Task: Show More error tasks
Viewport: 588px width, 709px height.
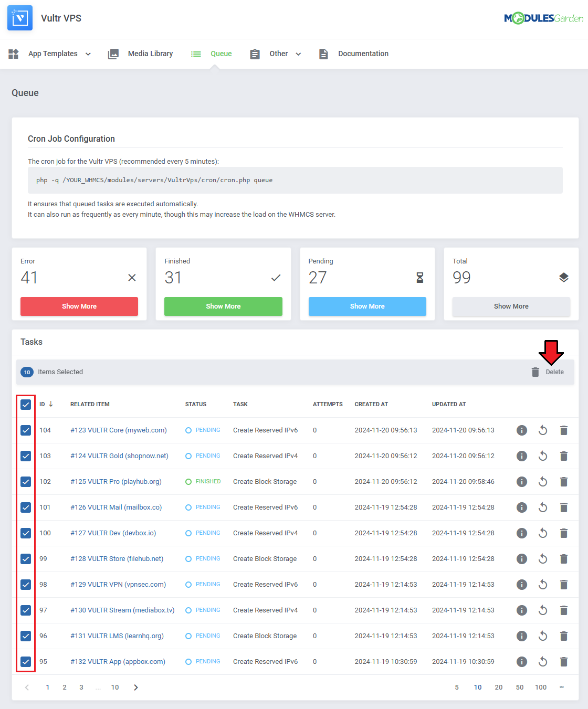Action: 79,306
